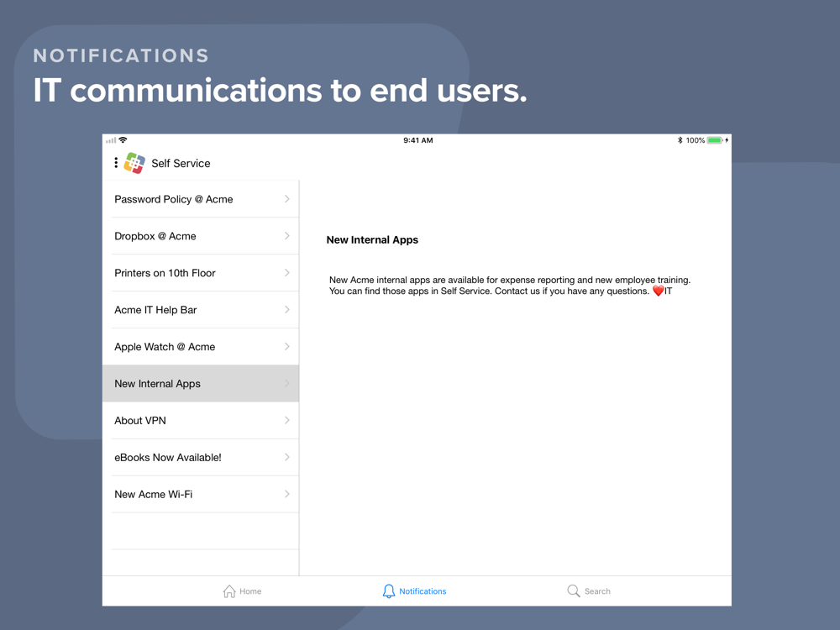Viewport: 840px width, 630px height.
Task: Click the New Internal Apps detail heading
Action: [372, 240]
